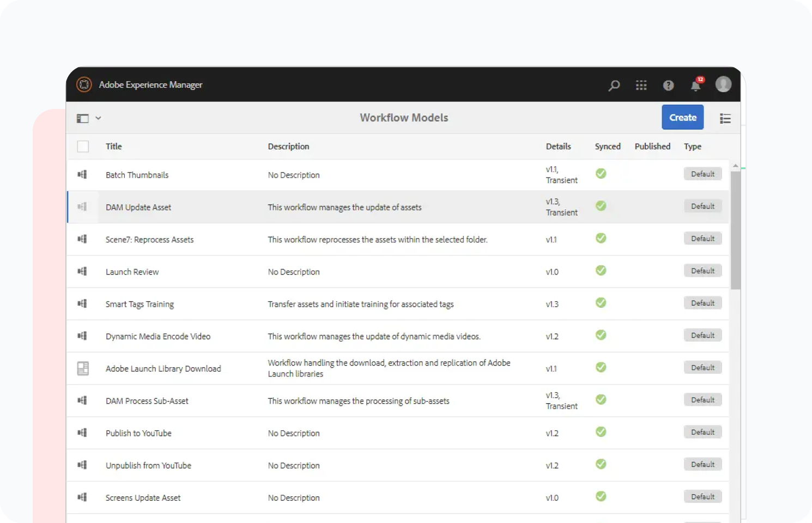Select the Scene7: Reprocess Assets workflow icon
This screenshot has height=523, width=812.
(x=82, y=239)
